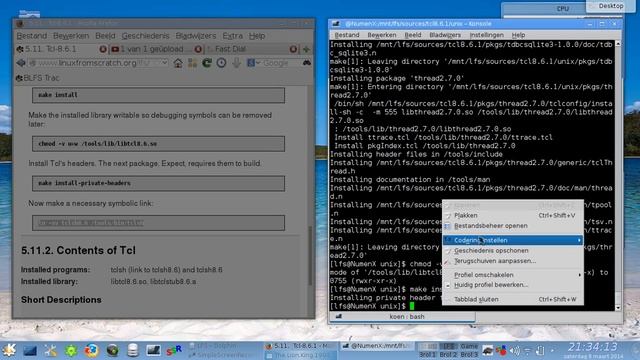Click make install command box
The height and width of the screenshot is (360, 640).
(158, 95)
